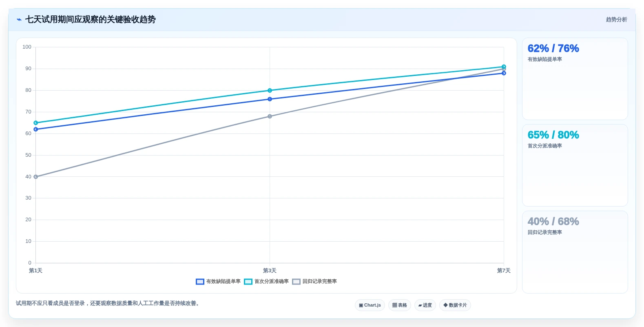Screen dimensions: 644x327
Task: Click the 65% / 80% card value
Action: tap(553, 135)
